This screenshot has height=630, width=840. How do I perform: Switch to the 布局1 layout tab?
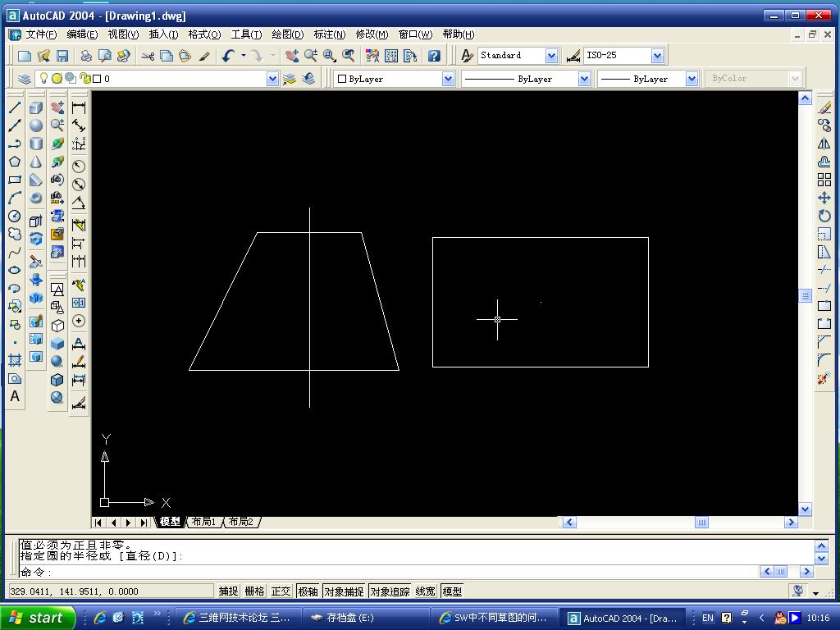(204, 522)
